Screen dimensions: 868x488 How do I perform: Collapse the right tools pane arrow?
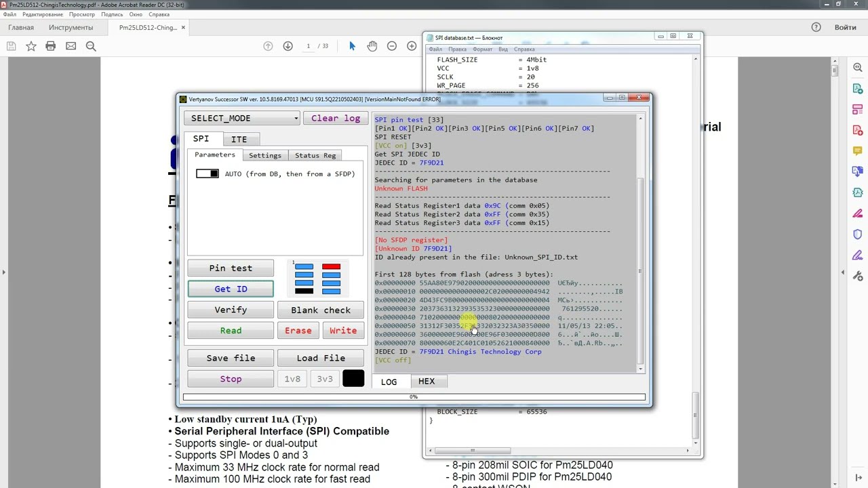pos(843,272)
